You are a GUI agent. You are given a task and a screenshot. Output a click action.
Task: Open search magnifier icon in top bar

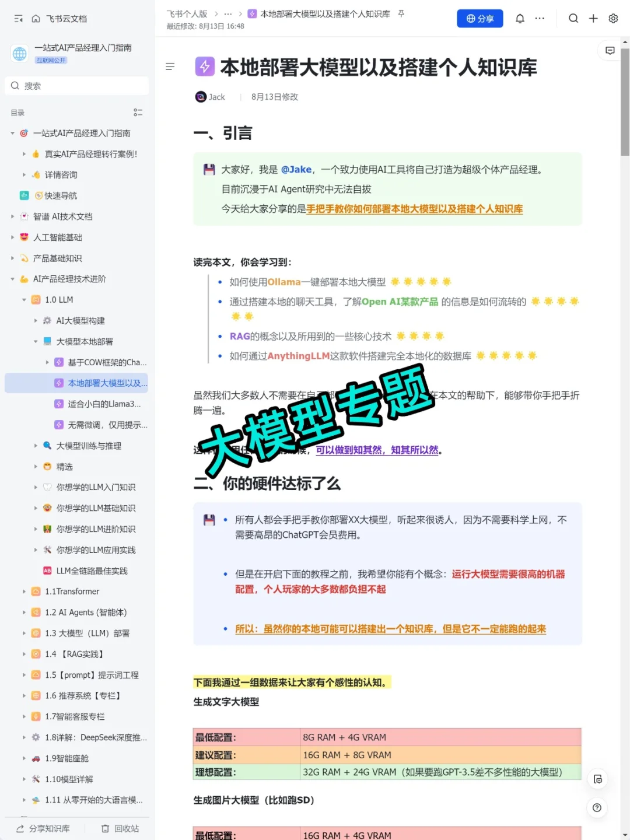click(573, 19)
